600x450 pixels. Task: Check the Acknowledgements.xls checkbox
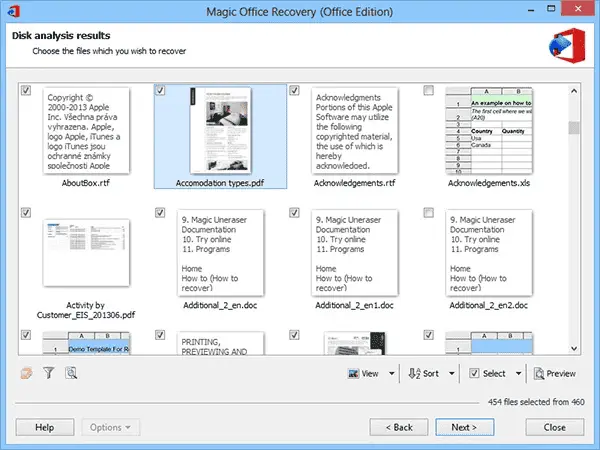pyautogui.click(x=429, y=90)
